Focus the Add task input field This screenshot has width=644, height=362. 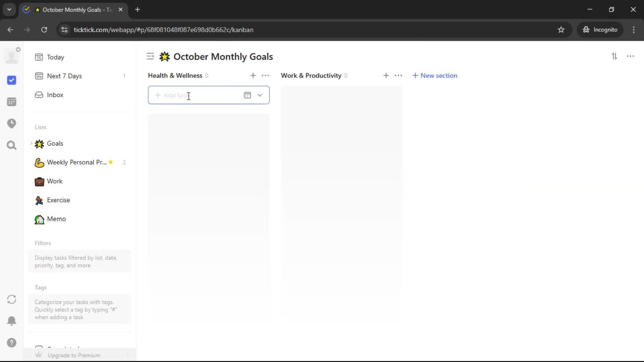click(x=198, y=95)
